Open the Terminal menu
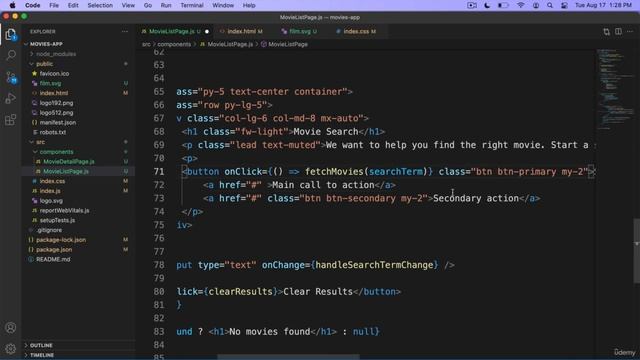The width and height of the screenshot is (640, 360). coord(192,5)
